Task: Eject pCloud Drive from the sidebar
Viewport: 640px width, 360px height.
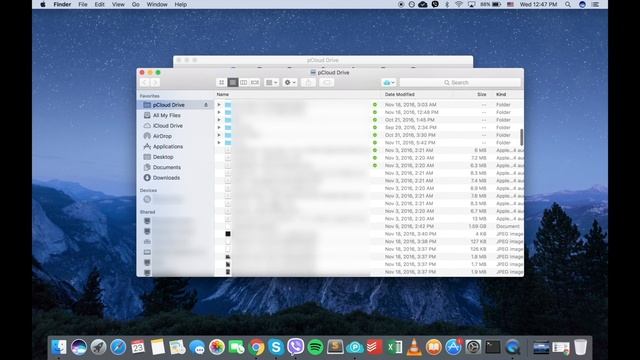Action: [206, 105]
